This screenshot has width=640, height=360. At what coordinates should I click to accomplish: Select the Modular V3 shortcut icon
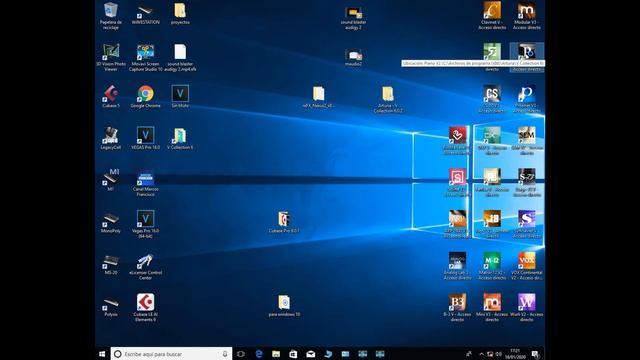click(527, 16)
